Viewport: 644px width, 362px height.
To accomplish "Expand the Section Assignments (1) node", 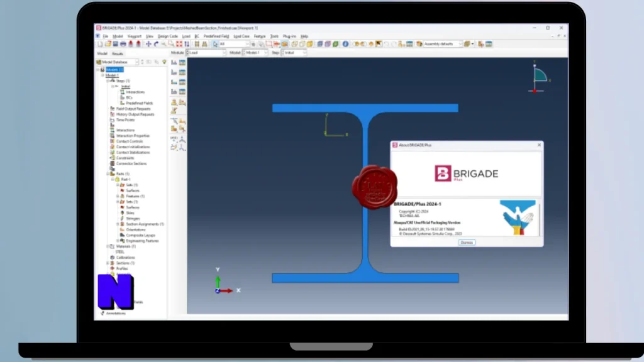I will [x=118, y=224].
